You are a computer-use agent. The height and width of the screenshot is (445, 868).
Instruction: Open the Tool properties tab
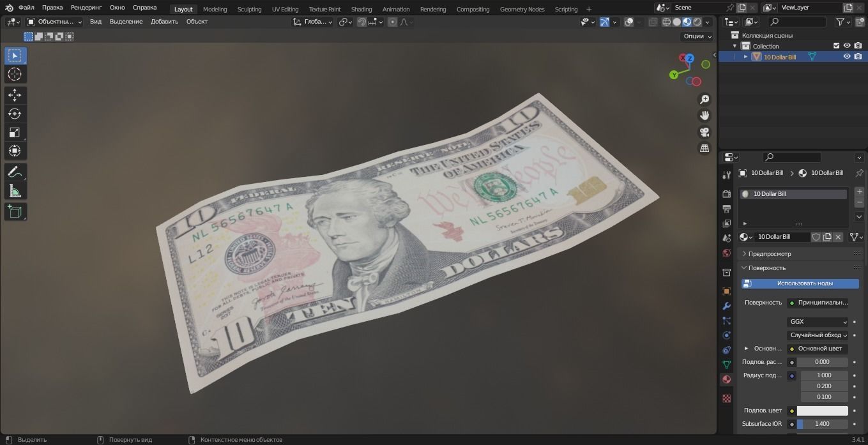point(726,175)
